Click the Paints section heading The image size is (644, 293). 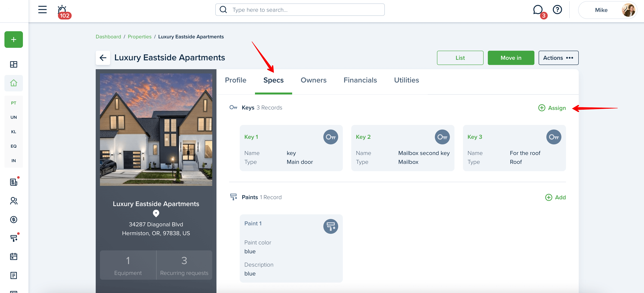[x=250, y=197]
